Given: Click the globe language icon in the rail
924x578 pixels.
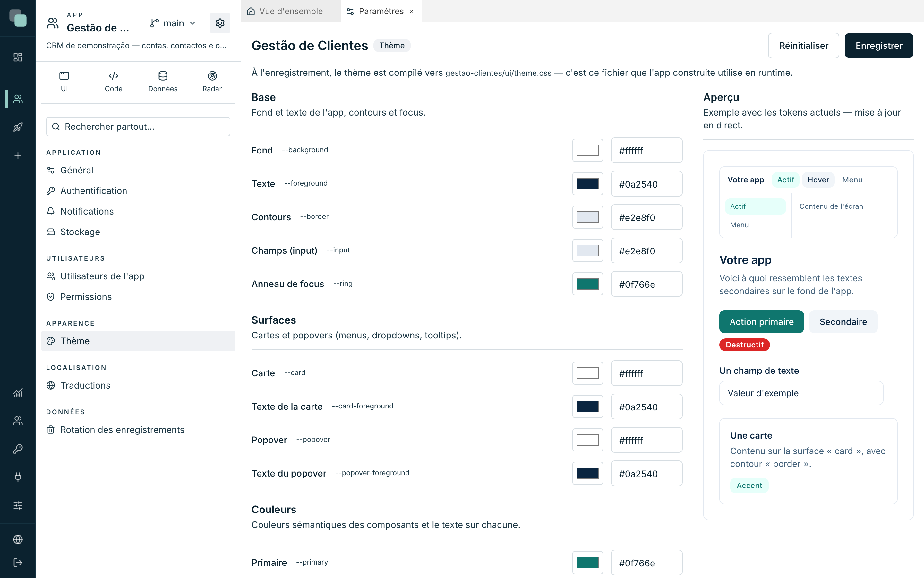Looking at the screenshot, I should click(x=18, y=539).
